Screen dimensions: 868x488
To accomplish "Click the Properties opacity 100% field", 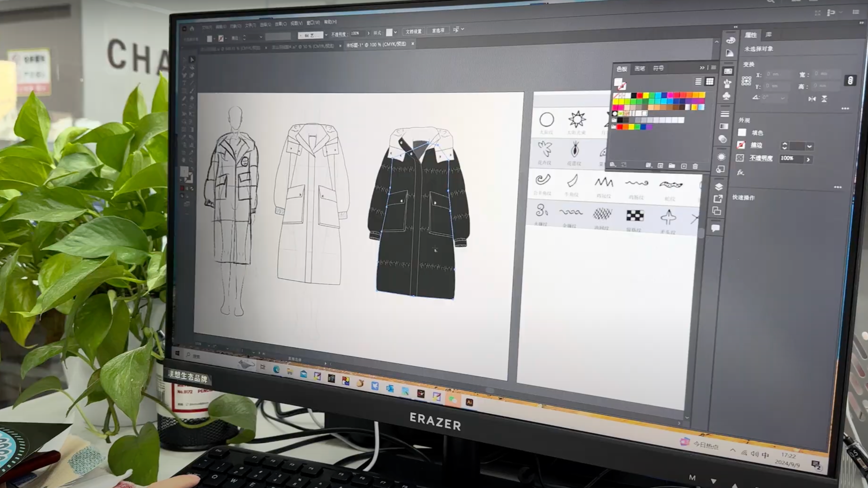I will pos(792,158).
